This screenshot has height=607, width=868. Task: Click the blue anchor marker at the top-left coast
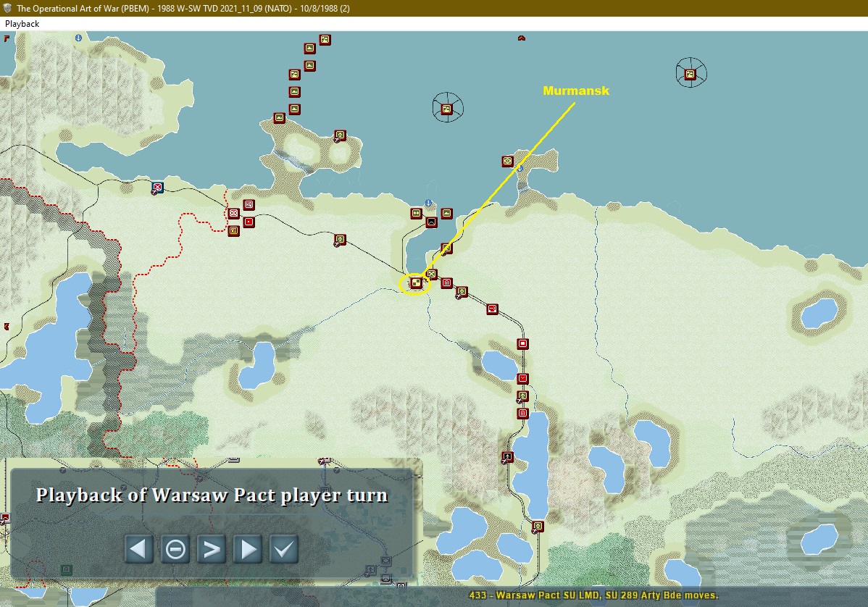click(x=78, y=38)
